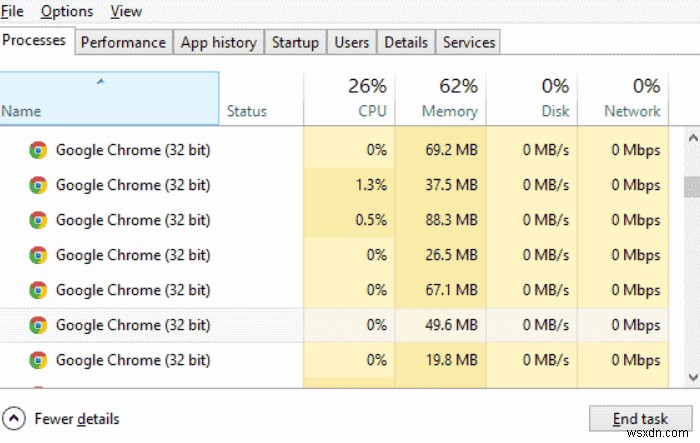Switch to the Performance tab
This screenshot has height=443, width=700.
[x=124, y=42]
